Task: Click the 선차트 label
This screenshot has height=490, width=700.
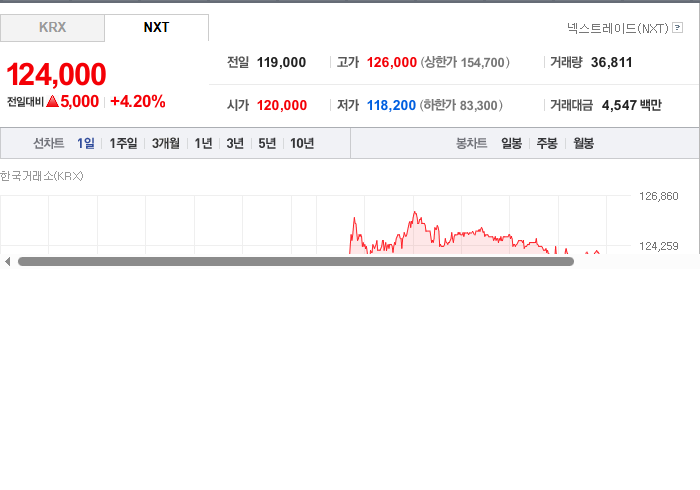Action: (49, 143)
